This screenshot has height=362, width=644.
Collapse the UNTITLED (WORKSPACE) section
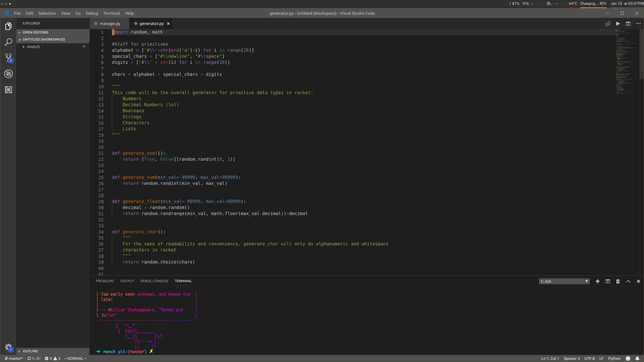(53, 39)
